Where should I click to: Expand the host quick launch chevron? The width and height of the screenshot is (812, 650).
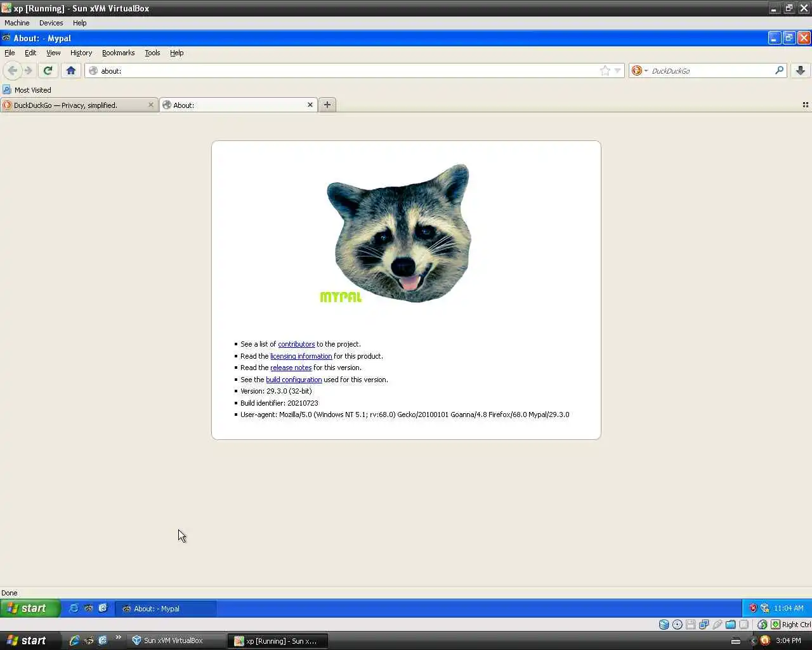point(118,638)
